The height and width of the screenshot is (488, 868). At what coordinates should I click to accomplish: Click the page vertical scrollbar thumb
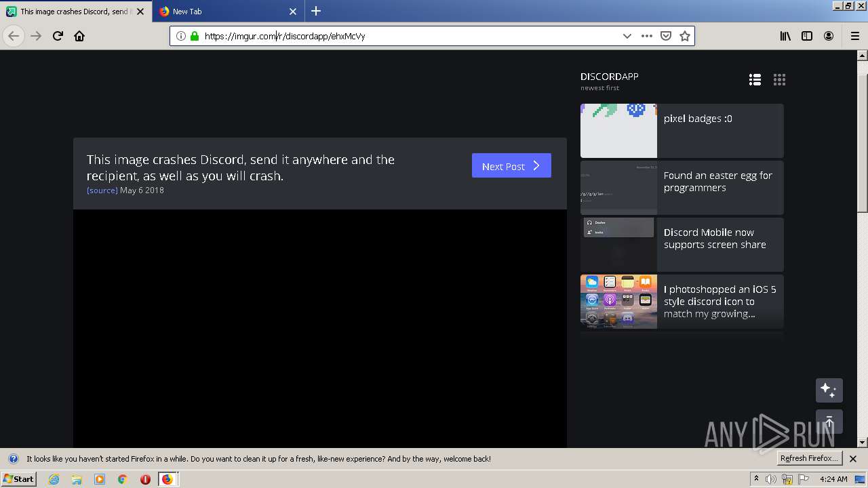click(863, 142)
